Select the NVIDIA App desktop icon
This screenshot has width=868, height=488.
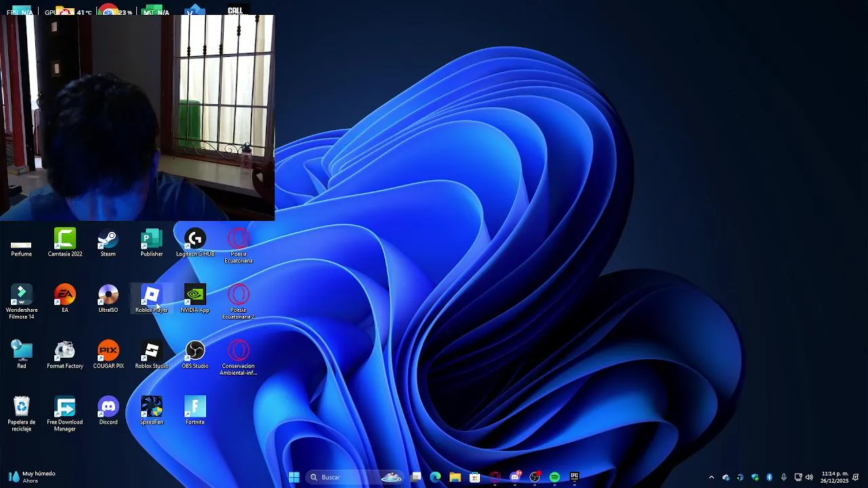click(195, 299)
